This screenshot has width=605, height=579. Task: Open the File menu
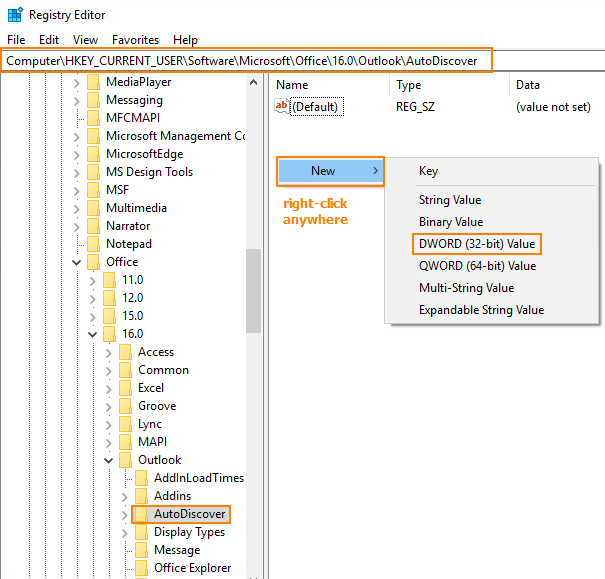16,40
